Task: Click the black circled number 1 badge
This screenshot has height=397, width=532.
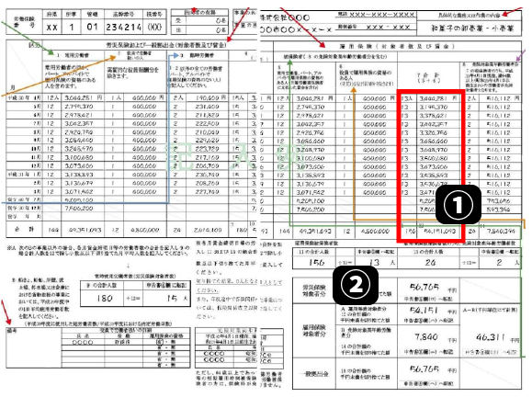Action: tap(458, 205)
